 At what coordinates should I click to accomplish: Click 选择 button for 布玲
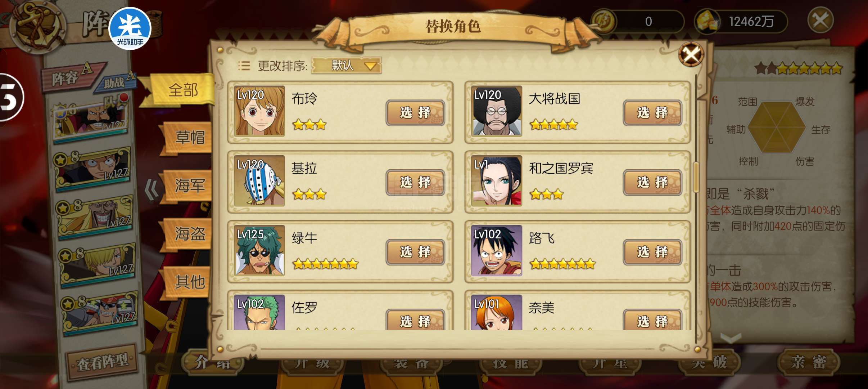[x=415, y=113]
